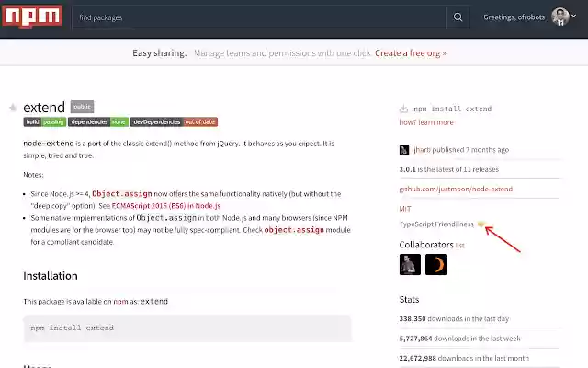
Task: Open the Collaborators list link
Action: [x=460, y=246]
